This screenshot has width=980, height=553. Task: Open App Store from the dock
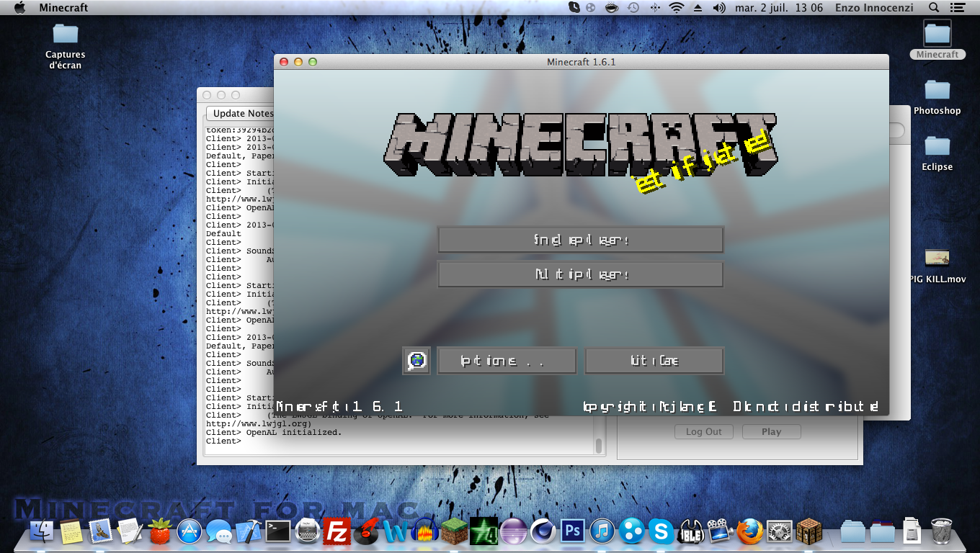tap(190, 531)
